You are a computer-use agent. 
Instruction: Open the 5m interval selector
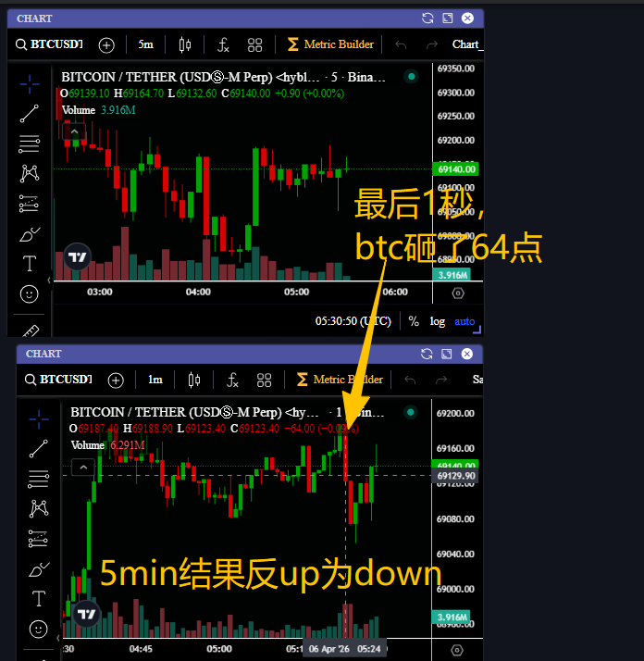(x=146, y=44)
